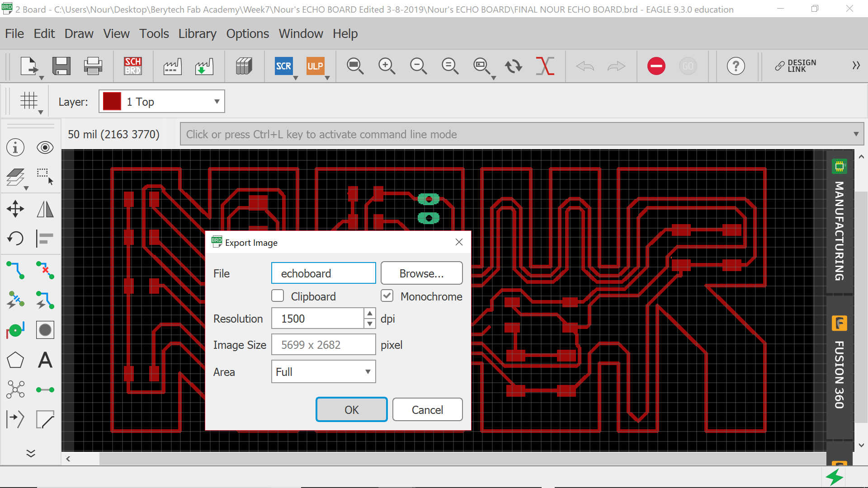Expand the command line history dropdown arrow

click(856, 134)
